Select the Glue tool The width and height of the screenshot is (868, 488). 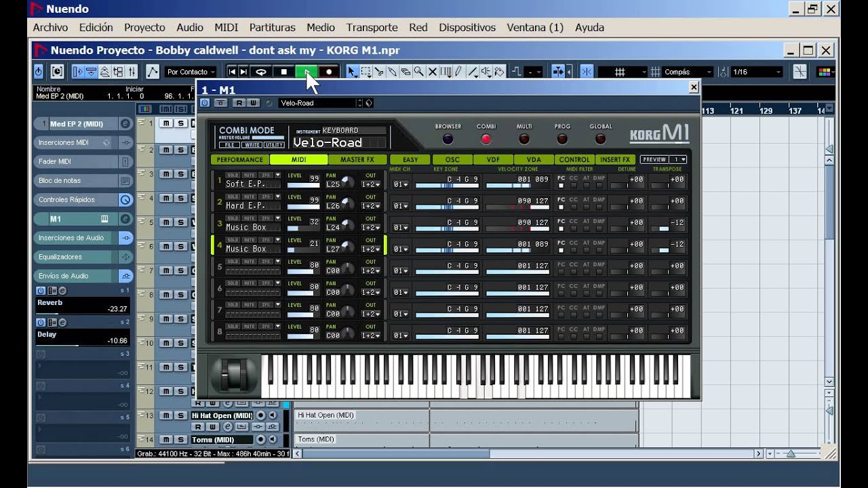(392, 71)
